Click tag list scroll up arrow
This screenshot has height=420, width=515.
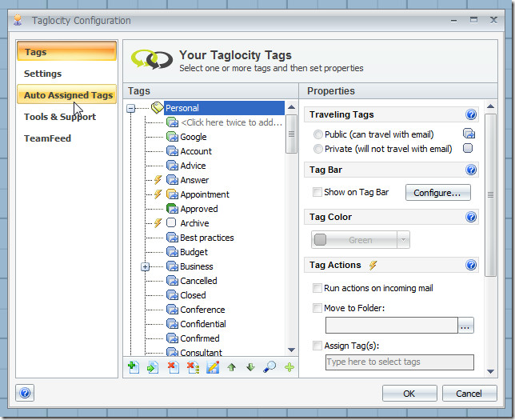coord(291,107)
